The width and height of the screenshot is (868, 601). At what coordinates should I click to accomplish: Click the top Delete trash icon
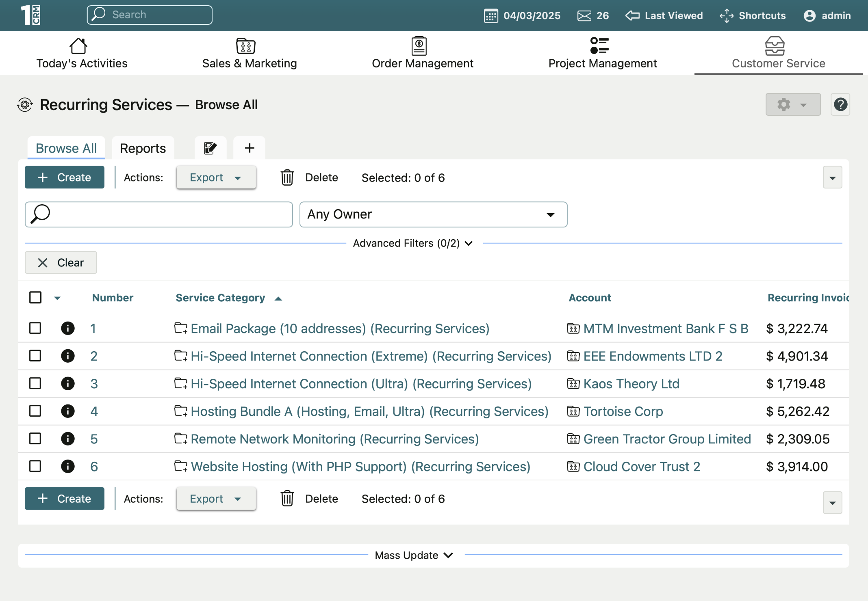coord(287,177)
